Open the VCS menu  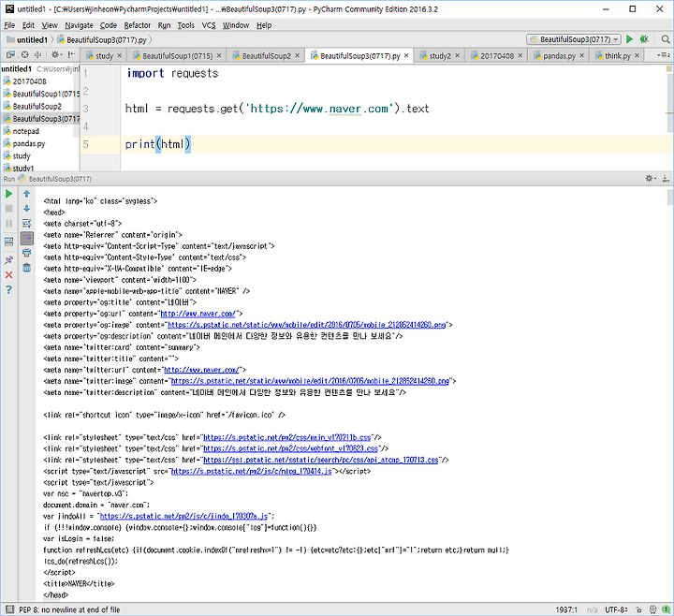click(x=209, y=25)
